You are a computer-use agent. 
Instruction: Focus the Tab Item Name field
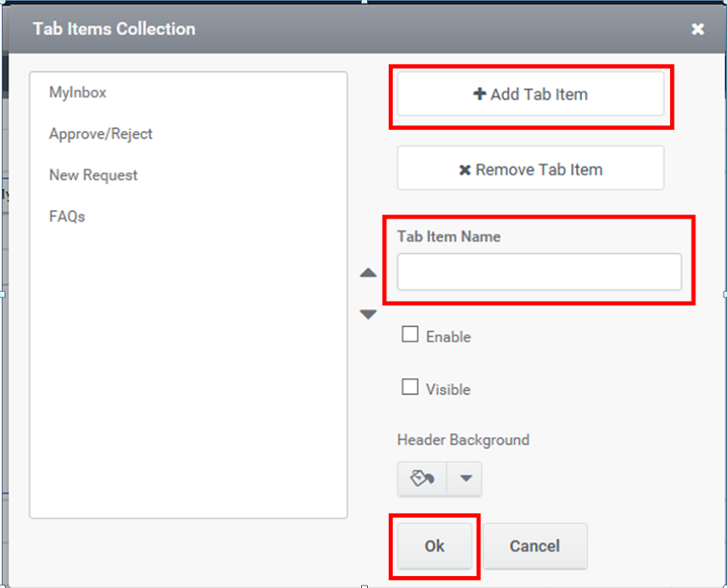click(x=539, y=272)
